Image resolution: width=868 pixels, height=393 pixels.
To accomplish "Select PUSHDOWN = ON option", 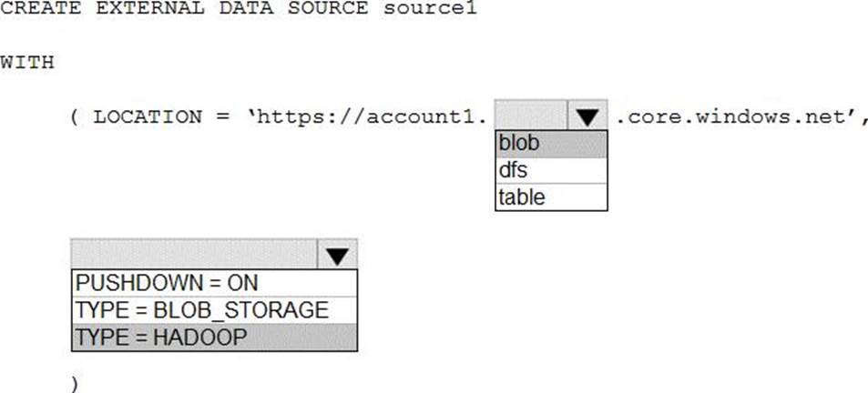I will 213,283.
